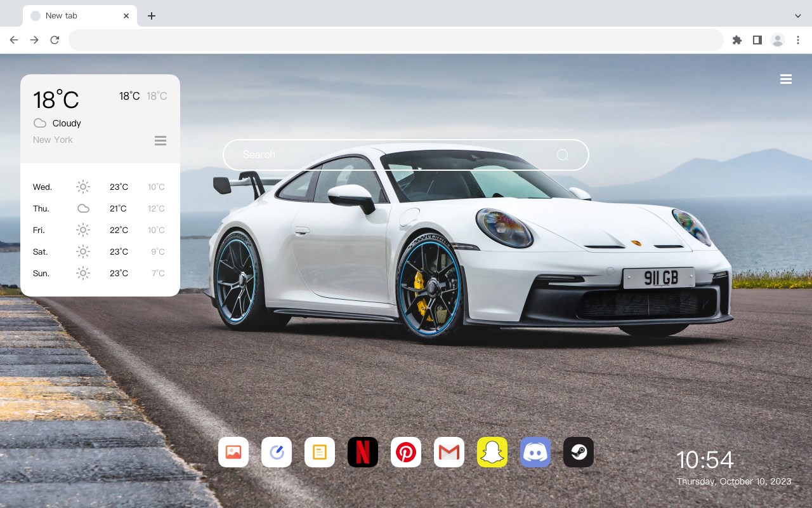Click the Saturday sunny forecast icon
Viewport: 812px width, 508px height.
pyautogui.click(x=83, y=251)
